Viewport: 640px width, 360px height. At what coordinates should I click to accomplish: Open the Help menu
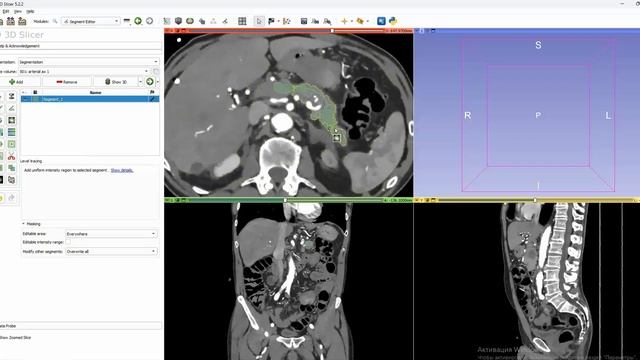coord(30,11)
